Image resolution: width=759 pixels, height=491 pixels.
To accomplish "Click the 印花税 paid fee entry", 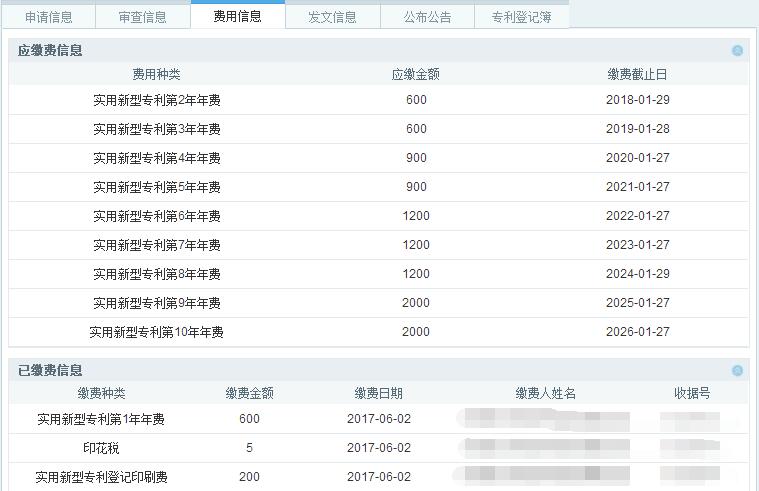I will (x=101, y=448).
